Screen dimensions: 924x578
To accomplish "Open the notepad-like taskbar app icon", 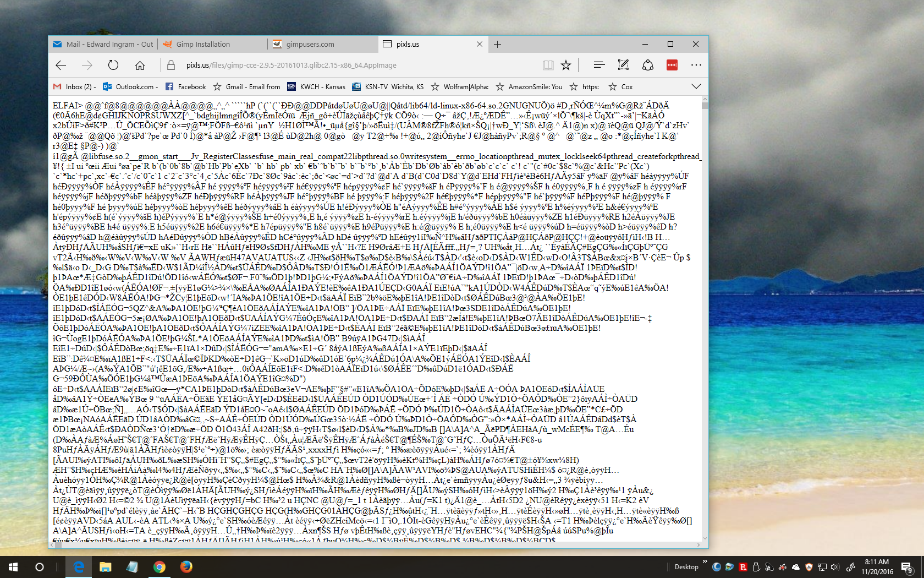I will point(133,567).
